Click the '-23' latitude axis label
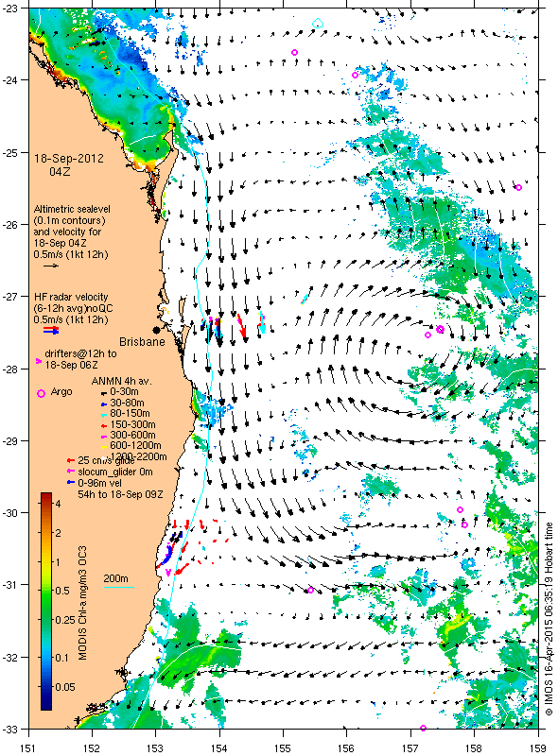 click(x=10, y=9)
